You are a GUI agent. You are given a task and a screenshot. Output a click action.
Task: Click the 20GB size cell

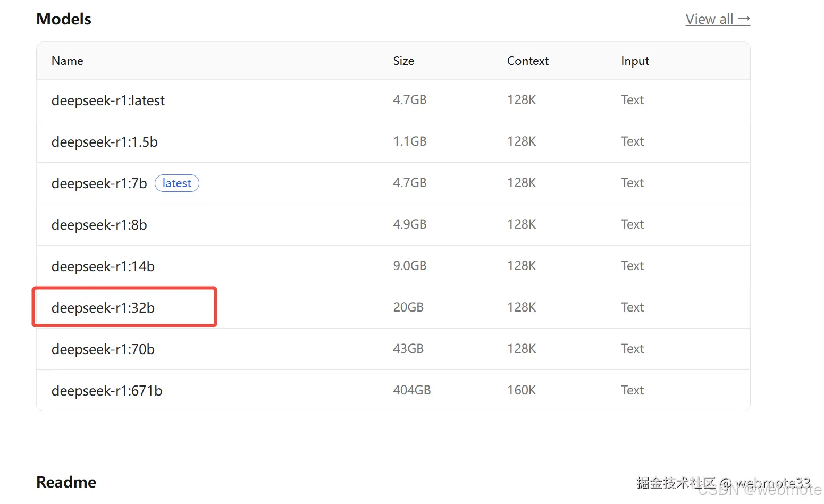408,307
